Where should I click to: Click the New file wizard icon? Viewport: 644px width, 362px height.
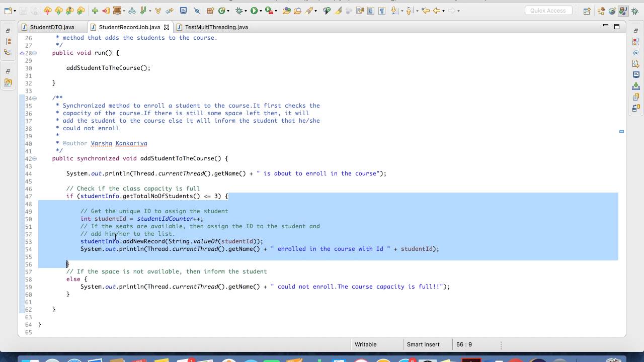pos(9,11)
